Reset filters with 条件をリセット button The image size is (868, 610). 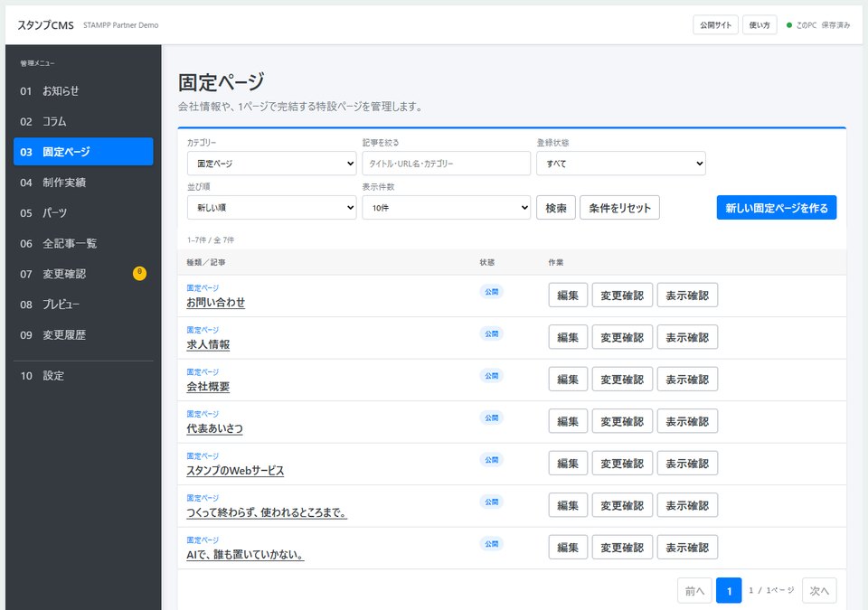pyautogui.click(x=619, y=208)
